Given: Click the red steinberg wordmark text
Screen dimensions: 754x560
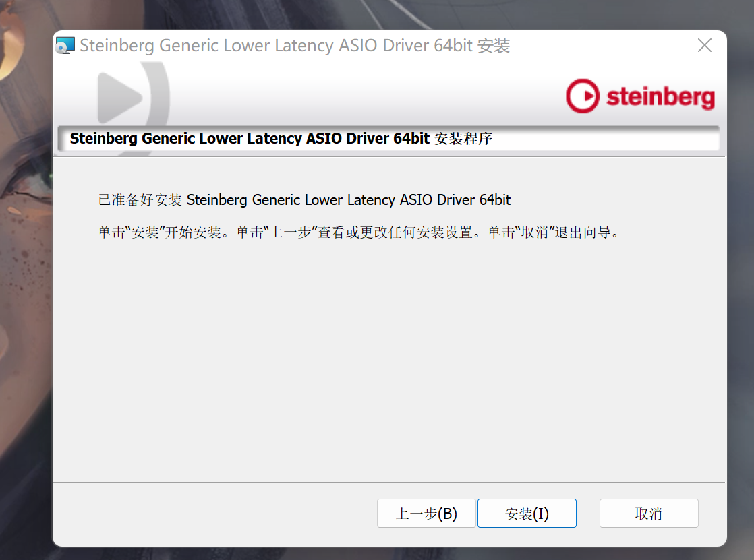Looking at the screenshot, I should [x=661, y=96].
